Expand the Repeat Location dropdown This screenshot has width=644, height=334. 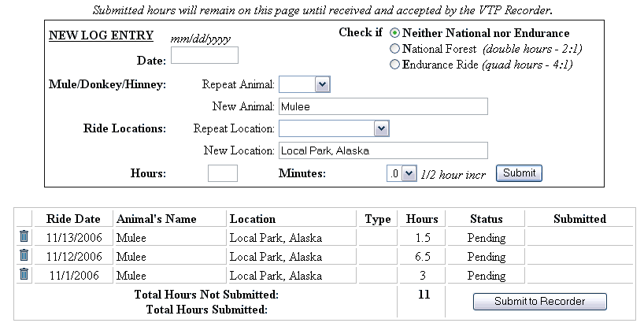[x=335, y=128]
